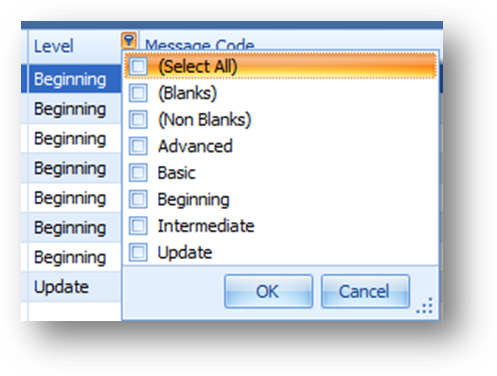The image size is (497, 376).
Task: Cancel the filter popup
Action: (x=365, y=291)
